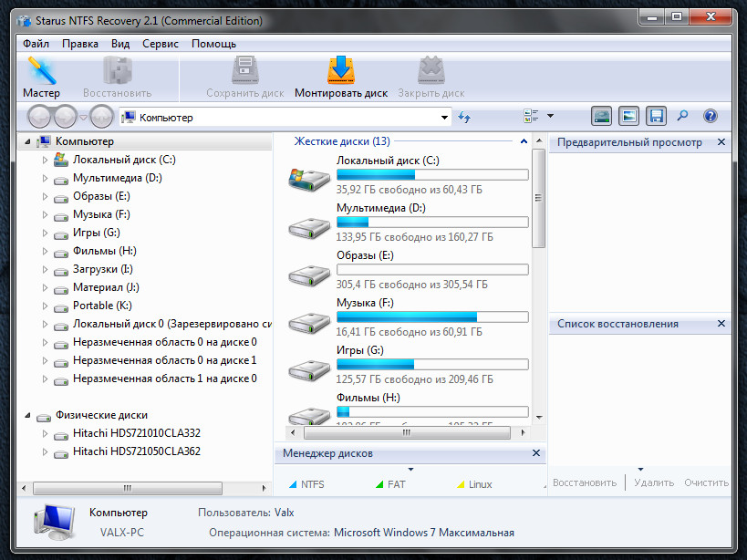Go back with the left navigation arrow

39,117
